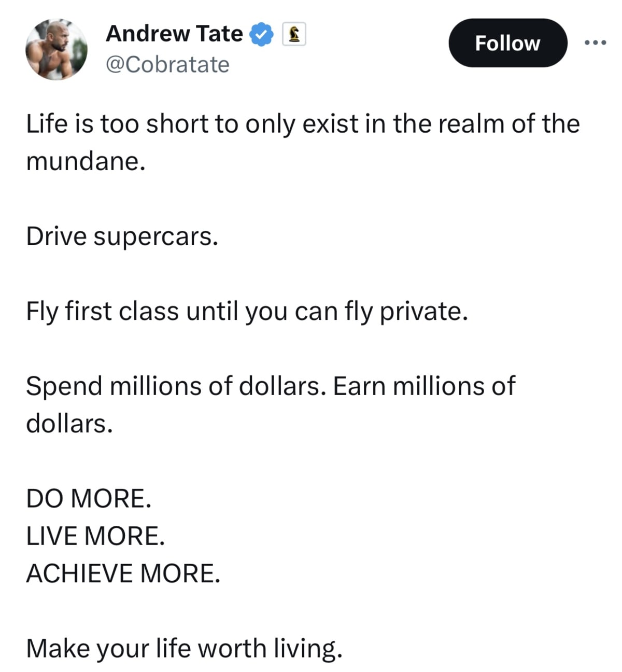The image size is (622, 672).
Task: Expand account options from the ••• control
Action: coord(595,43)
